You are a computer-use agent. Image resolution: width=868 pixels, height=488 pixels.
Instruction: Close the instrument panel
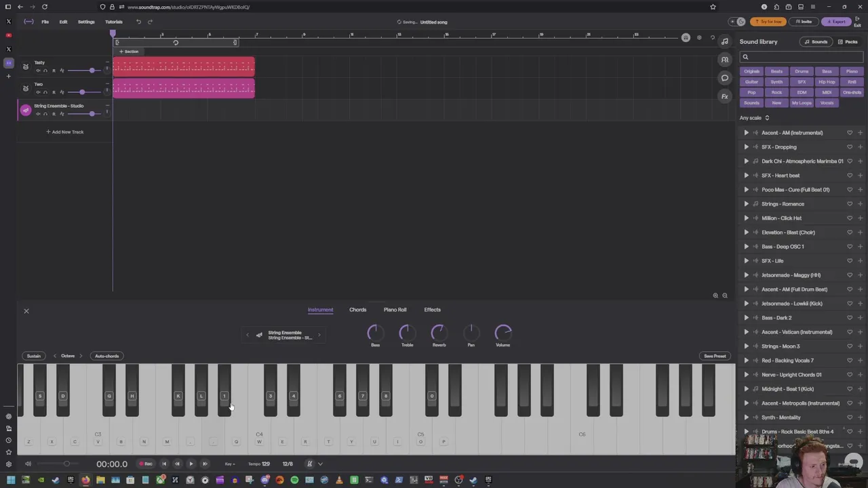[x=26, y=310]
